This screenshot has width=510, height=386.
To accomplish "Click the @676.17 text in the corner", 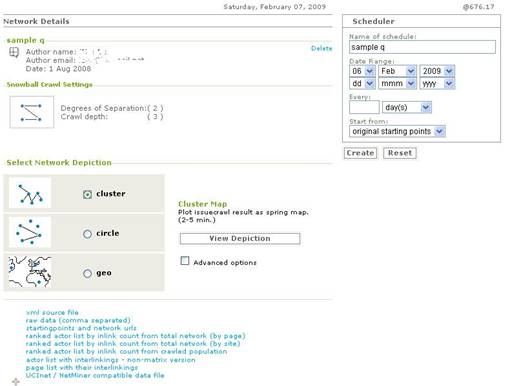I will [x=478, y=7].
